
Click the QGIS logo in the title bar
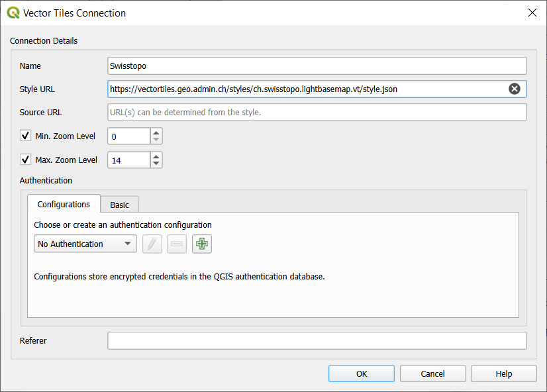click(x=13, y=13)
